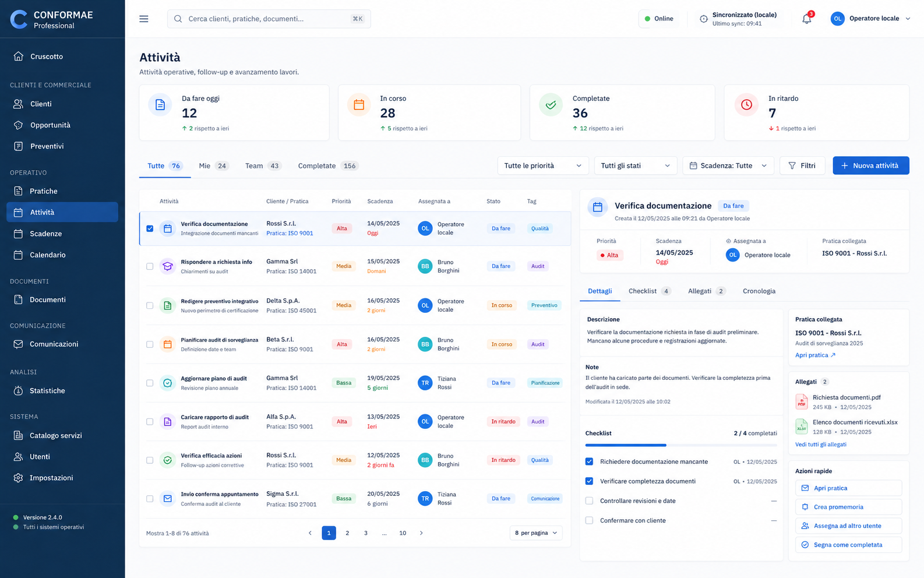The image size is (924, 578).
Task: Select the Rispondere a richiesta info checkbox
Action: [150, 266]
